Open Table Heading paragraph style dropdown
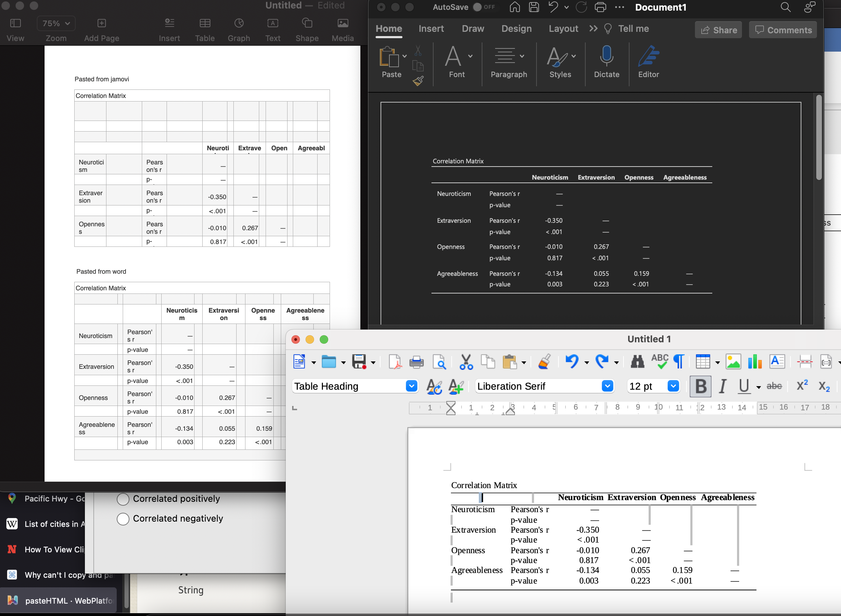 411,386
